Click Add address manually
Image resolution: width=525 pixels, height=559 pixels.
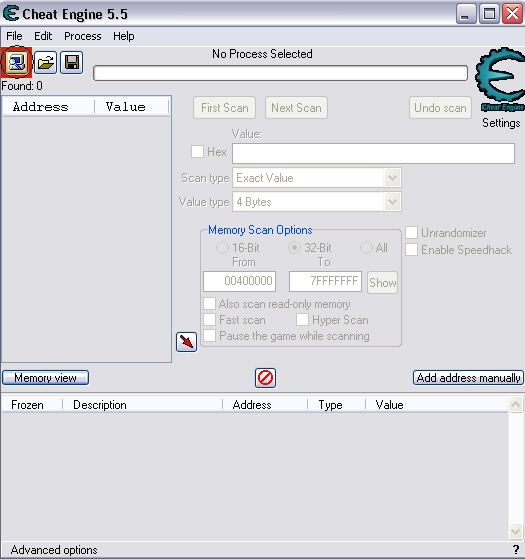[x=468, y=378]
